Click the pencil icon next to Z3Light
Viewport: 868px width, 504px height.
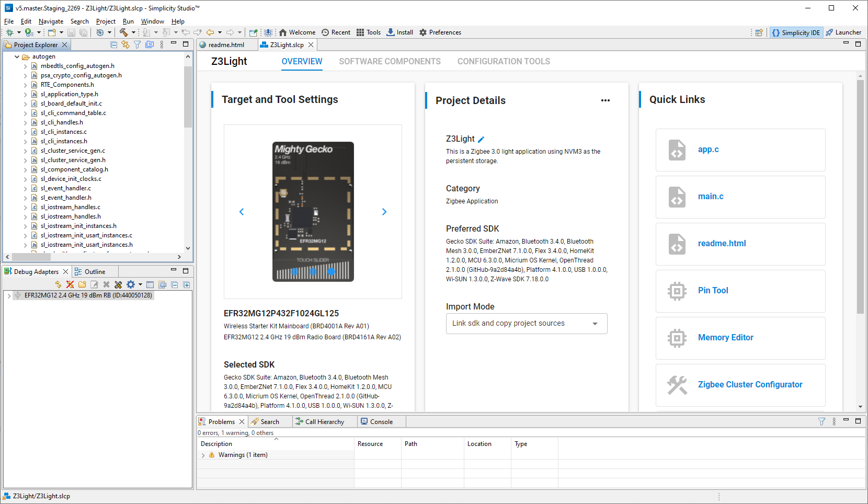(x=481, y=140)
